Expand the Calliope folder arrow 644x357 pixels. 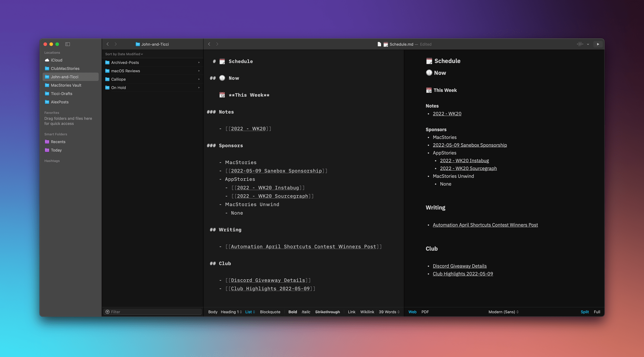pos(199,79)
